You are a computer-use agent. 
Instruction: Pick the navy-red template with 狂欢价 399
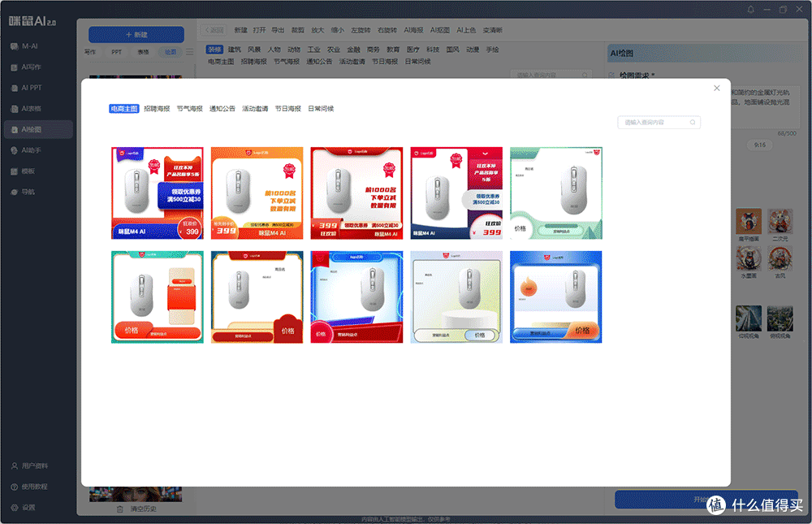[456, 193]
